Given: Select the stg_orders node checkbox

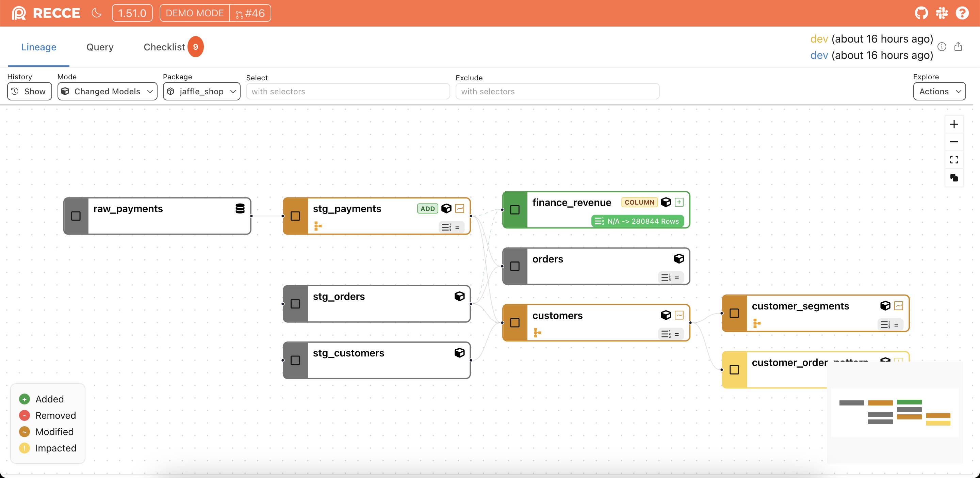Looking at the screenshot, I should click(295, 304).
